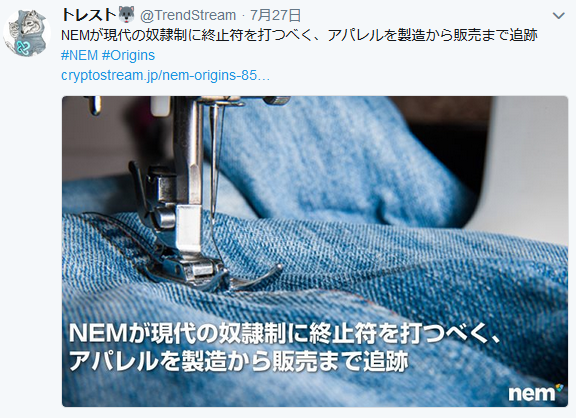Follow the #NEM hashtag
The image size is (576, 418).
(x=79, y=55)
